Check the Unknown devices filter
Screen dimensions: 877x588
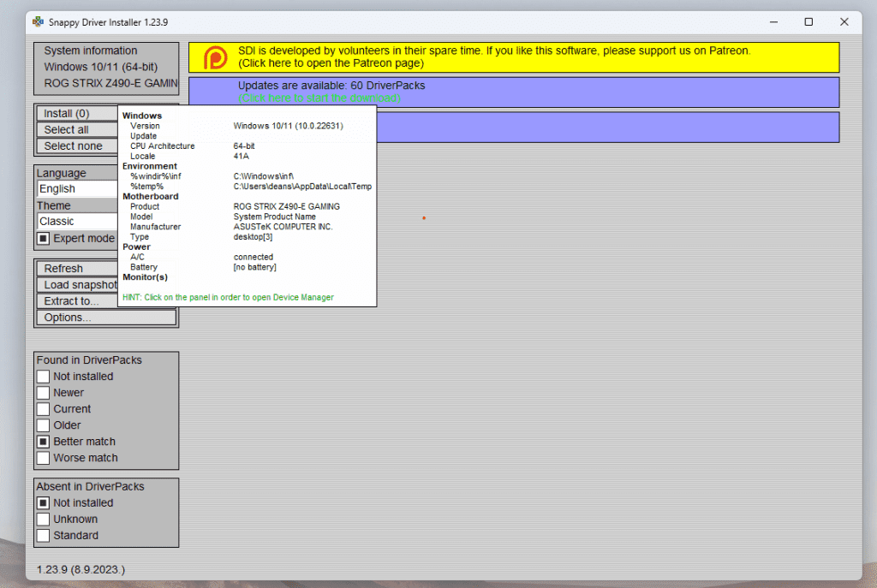coord(43,520)
